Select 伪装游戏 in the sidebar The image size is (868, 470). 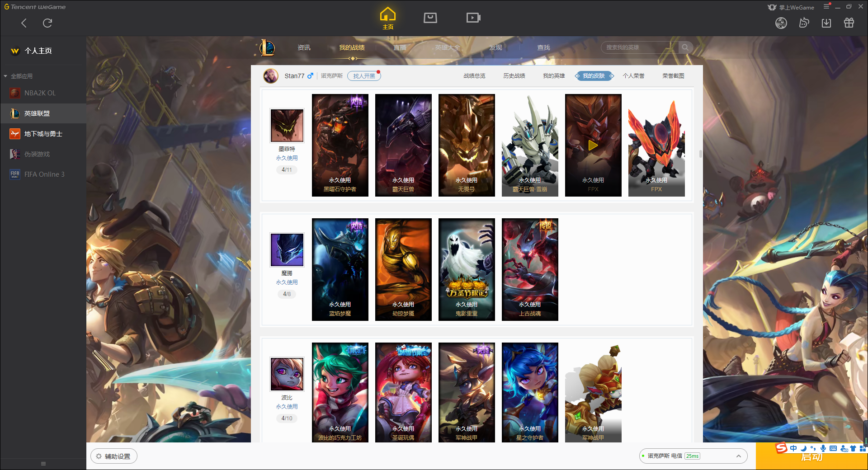43,154
